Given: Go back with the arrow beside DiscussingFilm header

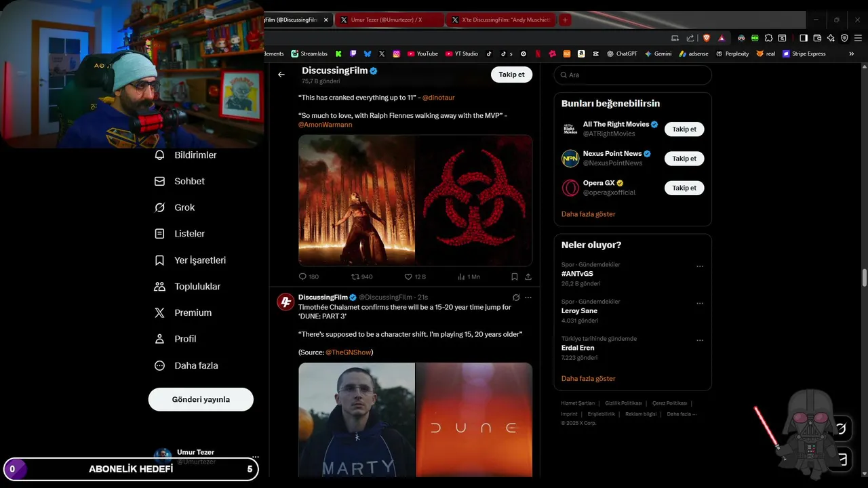Looking at the screenshot, I should click(x=281, y=75).
